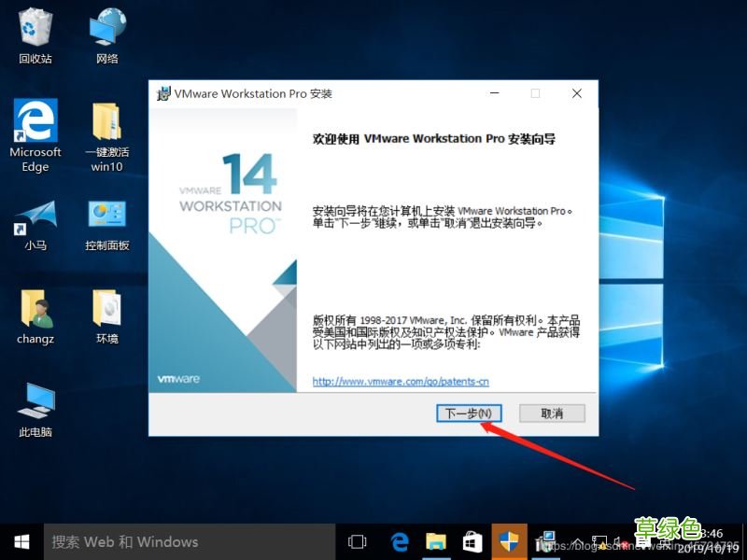Viewport: 747px width, 560px height.
Task: Select the Microsoft Edge desktop shortcut
Action: [x=35, y=135]
